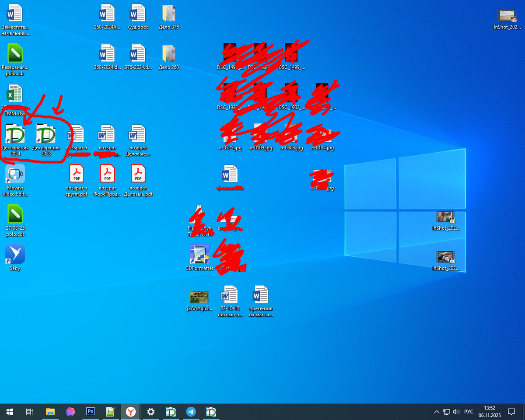Screen dimensions: 525x420
Task: Open the Action Center notifications icon
Action: click(511, 412)
